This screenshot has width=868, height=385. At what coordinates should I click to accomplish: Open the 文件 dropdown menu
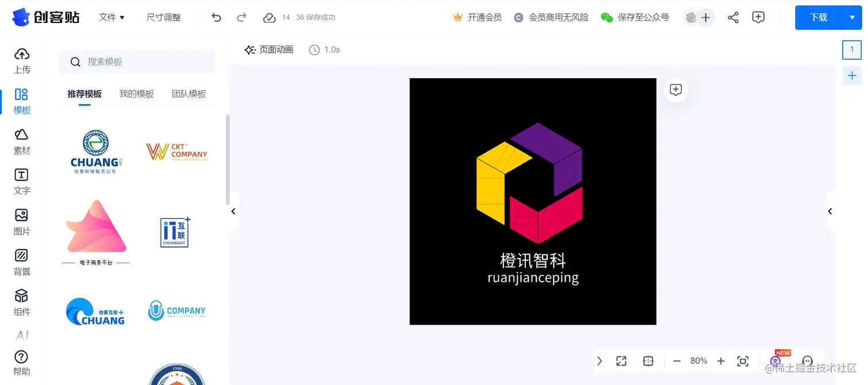pyautogui.click(x=111, y=17)
